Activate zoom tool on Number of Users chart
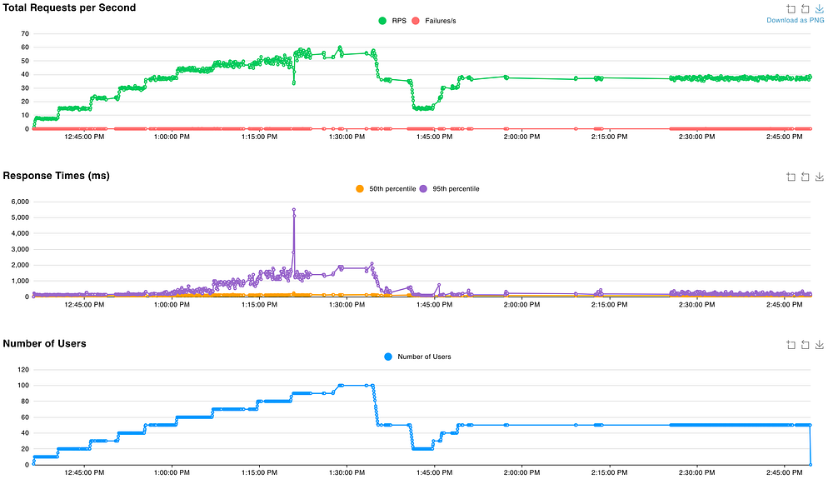This screenshot has width=833, height=504. [x=791, y=344]
